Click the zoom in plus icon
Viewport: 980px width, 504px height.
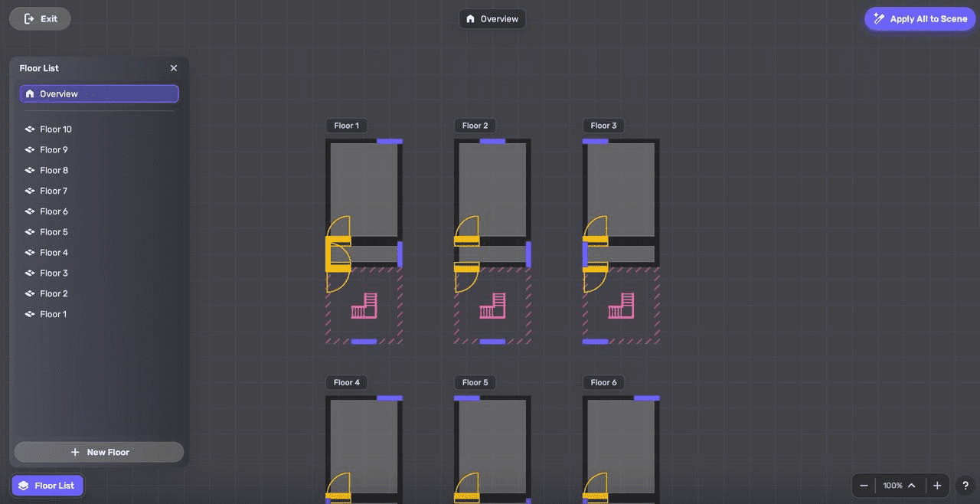click(937, 485)
